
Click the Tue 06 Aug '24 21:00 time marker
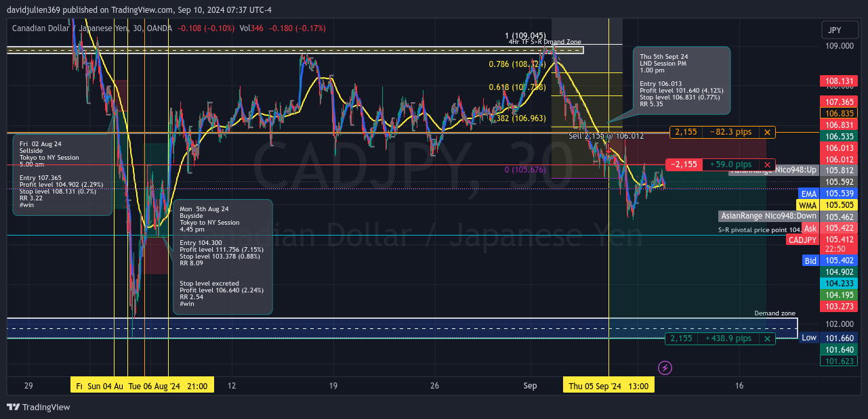pyautogui.click(x=168, y=386)
